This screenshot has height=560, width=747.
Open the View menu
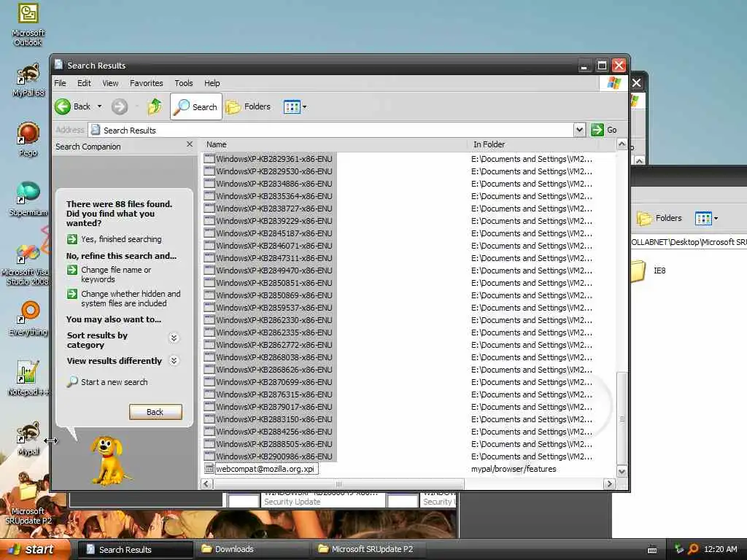[x=110, y=83]
